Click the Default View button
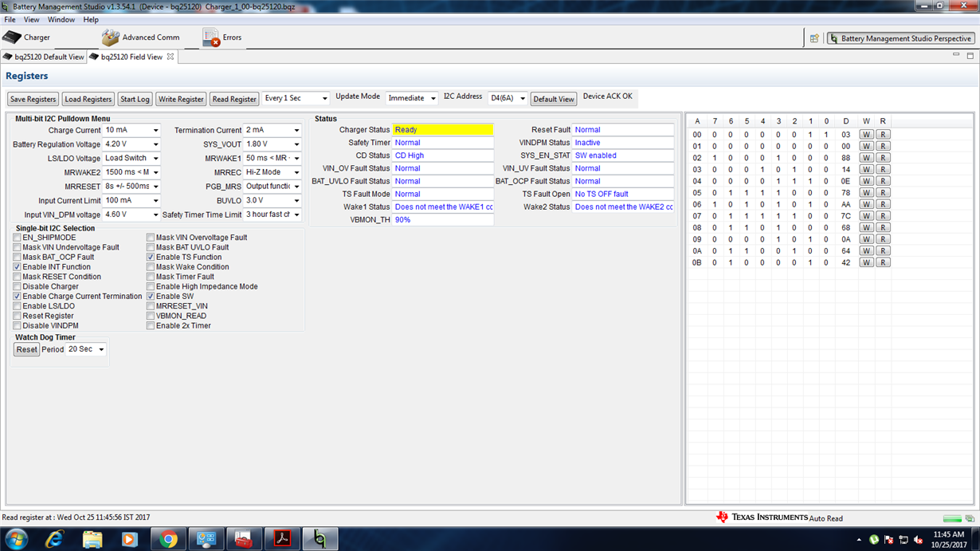Image resolution: width=980 pixels, height=551 pixels. tap(554, 99)
